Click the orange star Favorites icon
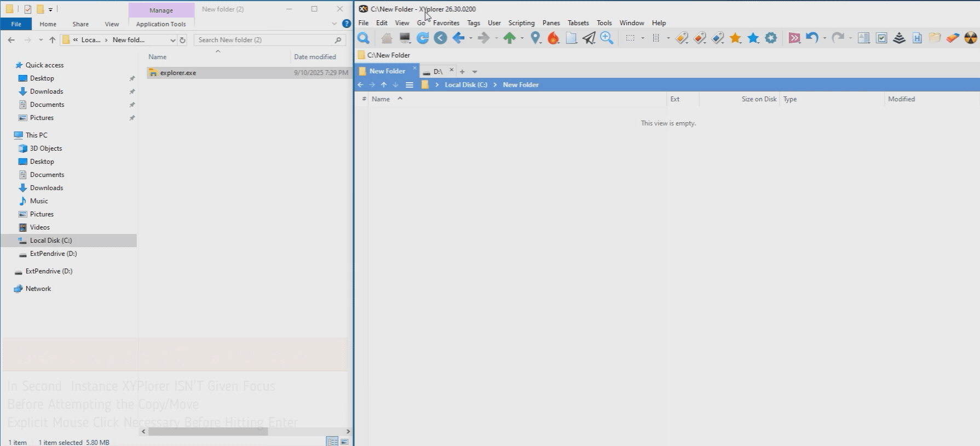Image resolution: width=980 pixels, height=446 pixels. (x=735, y=38)
